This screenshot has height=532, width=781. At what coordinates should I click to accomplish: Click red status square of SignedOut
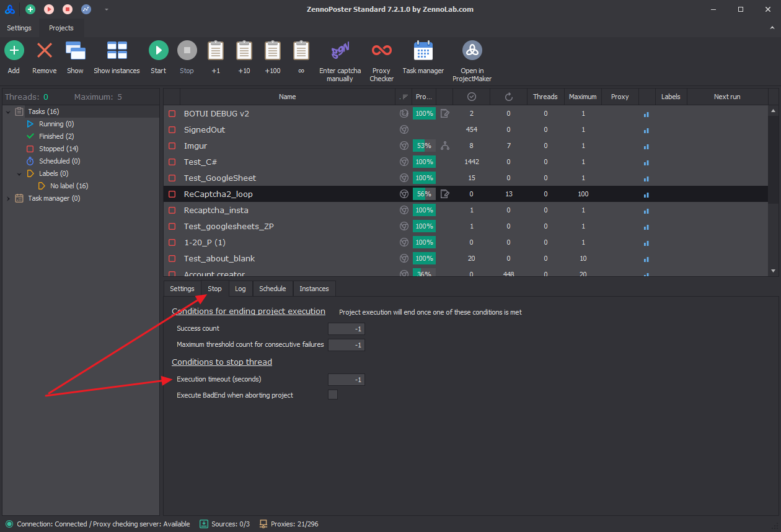click(172, 130)
